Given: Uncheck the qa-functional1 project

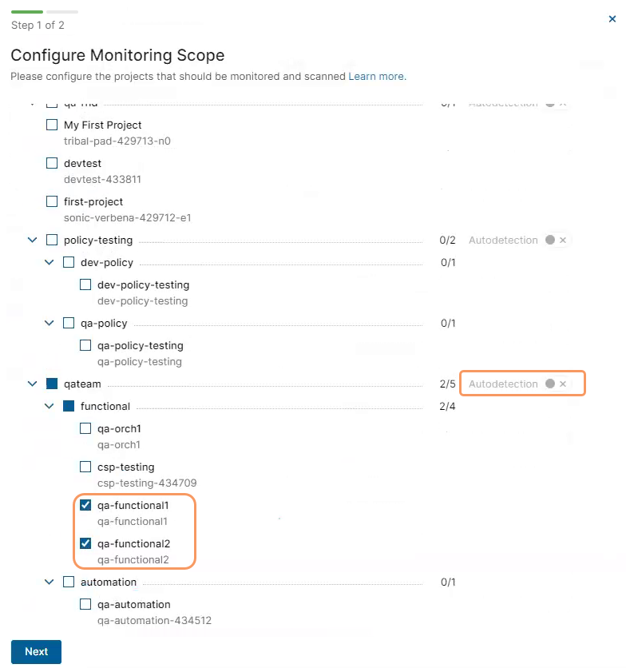Looking at the screenshot, I should click(x=85, y=505).
